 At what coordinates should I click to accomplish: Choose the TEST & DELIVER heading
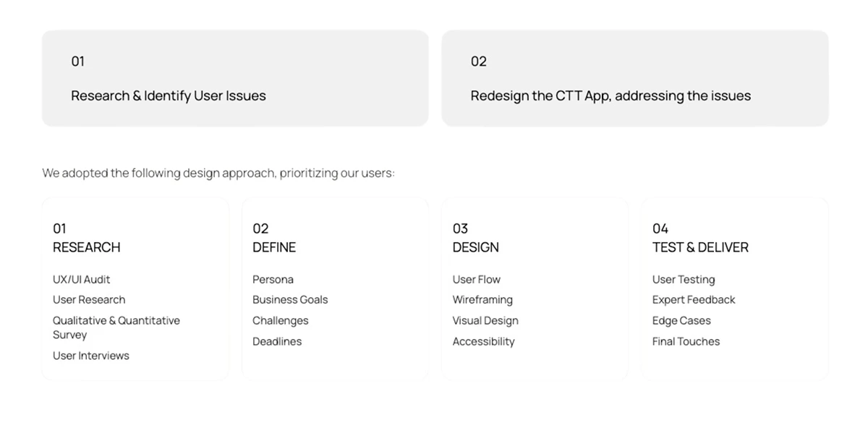pyautogui.click(x=700, y=247)
